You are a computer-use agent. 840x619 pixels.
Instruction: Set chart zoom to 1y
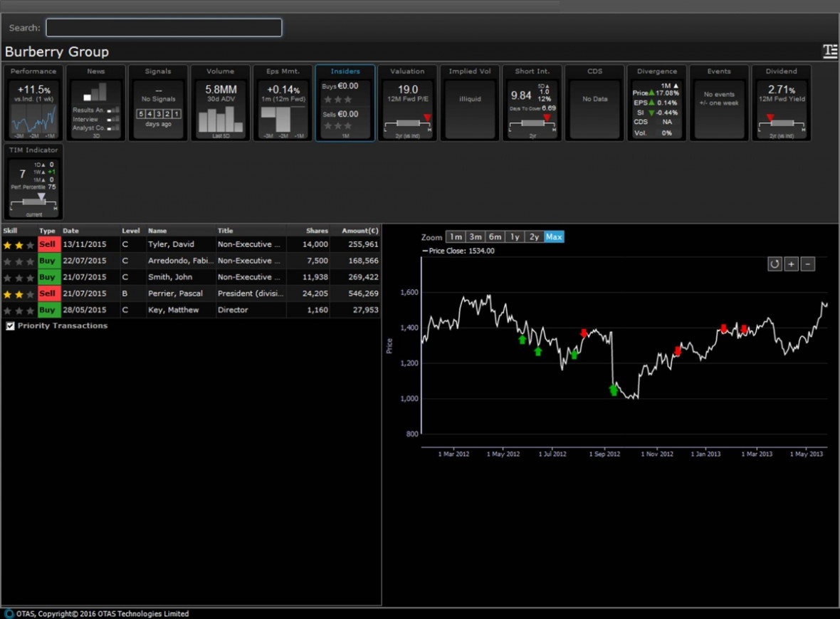coord(515,237)
